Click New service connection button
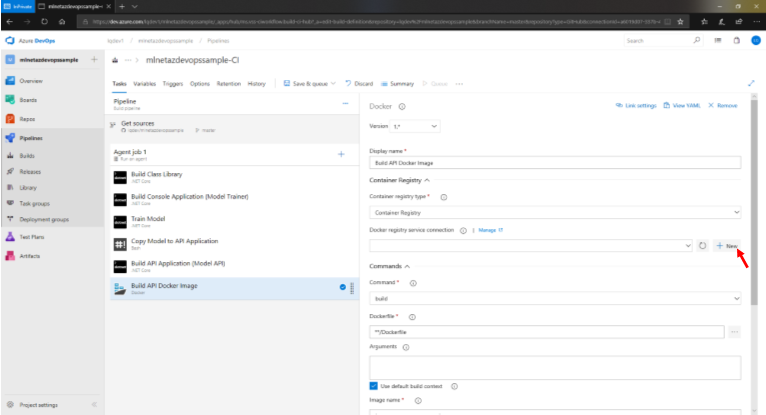This screenshot has width=766, height=415. 727,245
